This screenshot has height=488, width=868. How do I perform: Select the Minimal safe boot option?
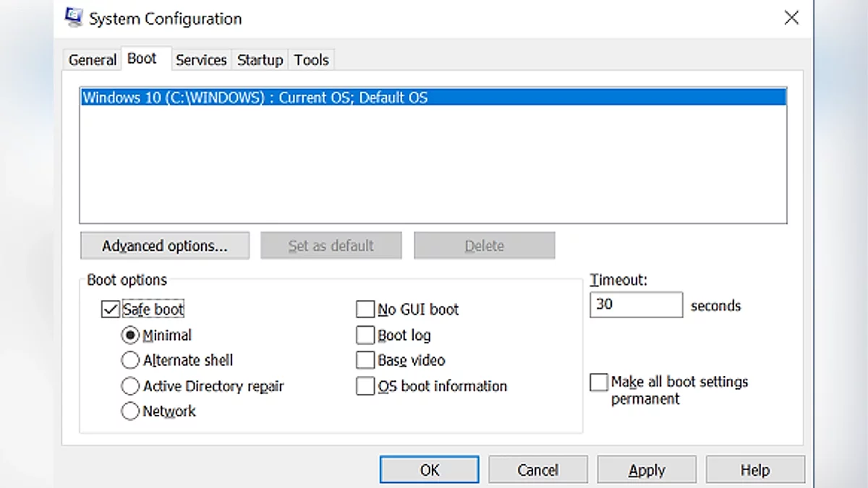(x=130, y=335)
